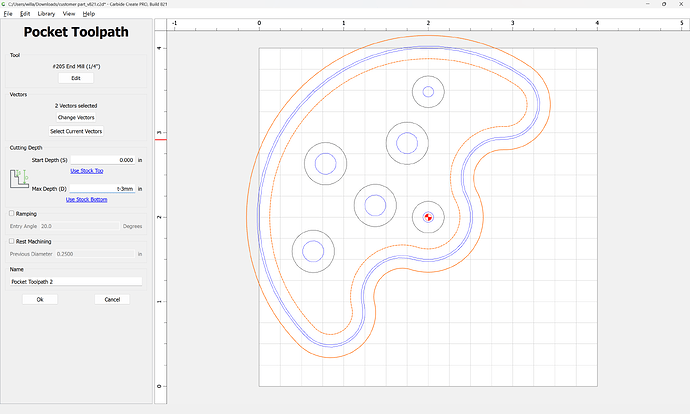Click the toolpath Name text field
The width and height of the screenshot is (690, 414).
coord(76,282)
